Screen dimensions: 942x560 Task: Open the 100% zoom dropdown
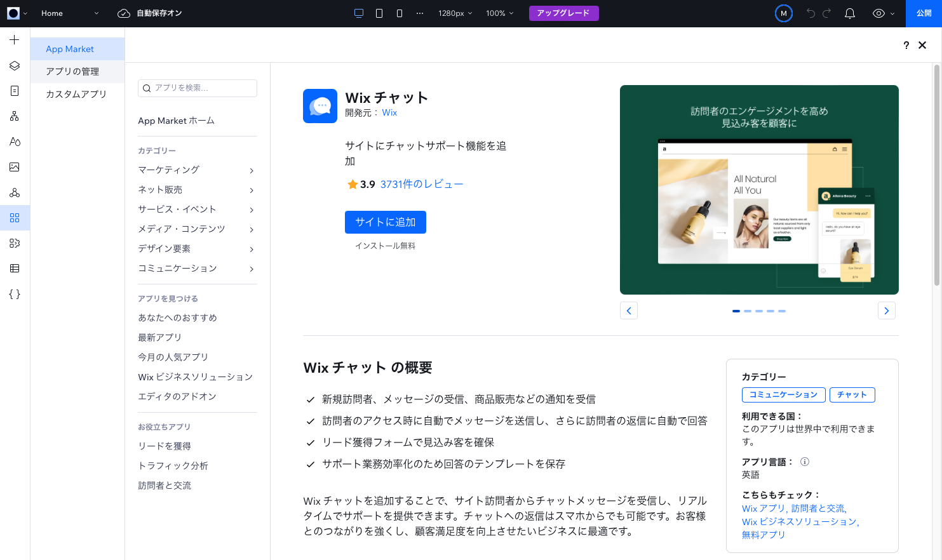click(x=500, y=13)
